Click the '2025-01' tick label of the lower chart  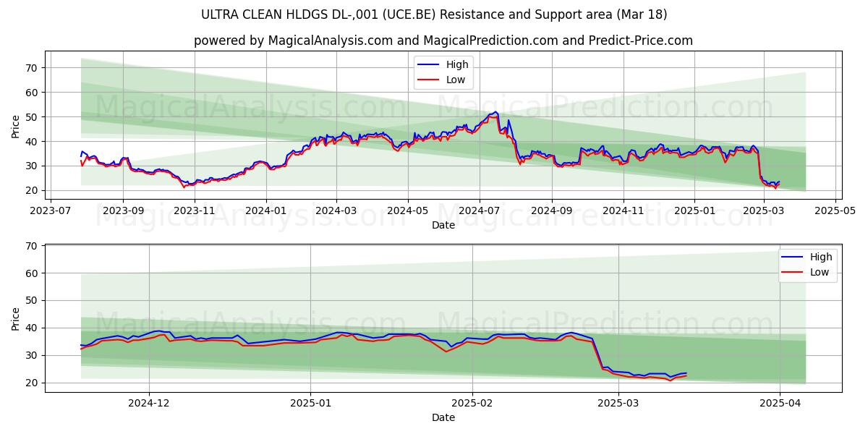coord(311,402)
